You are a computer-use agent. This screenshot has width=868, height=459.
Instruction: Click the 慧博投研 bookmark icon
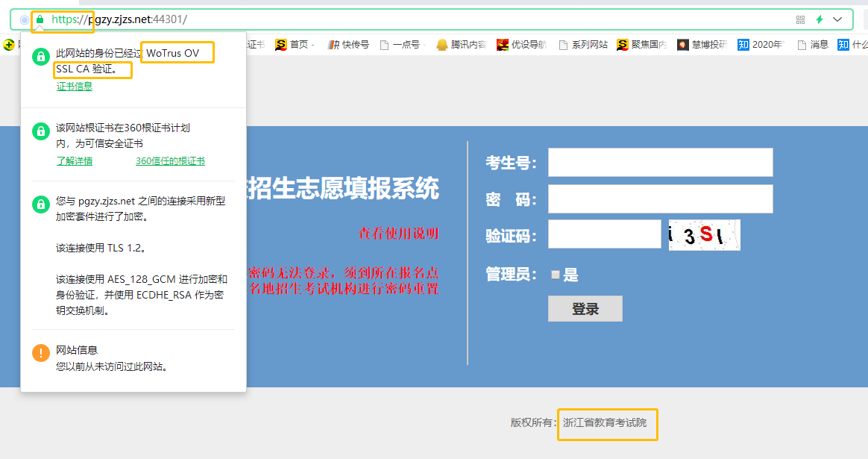(682, 44)
